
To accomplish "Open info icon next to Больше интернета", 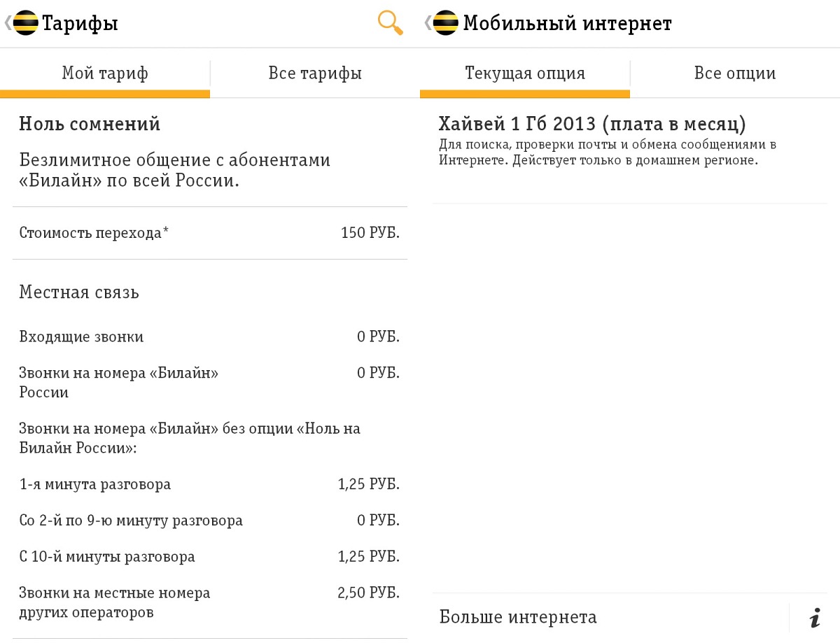I will 815,618.
